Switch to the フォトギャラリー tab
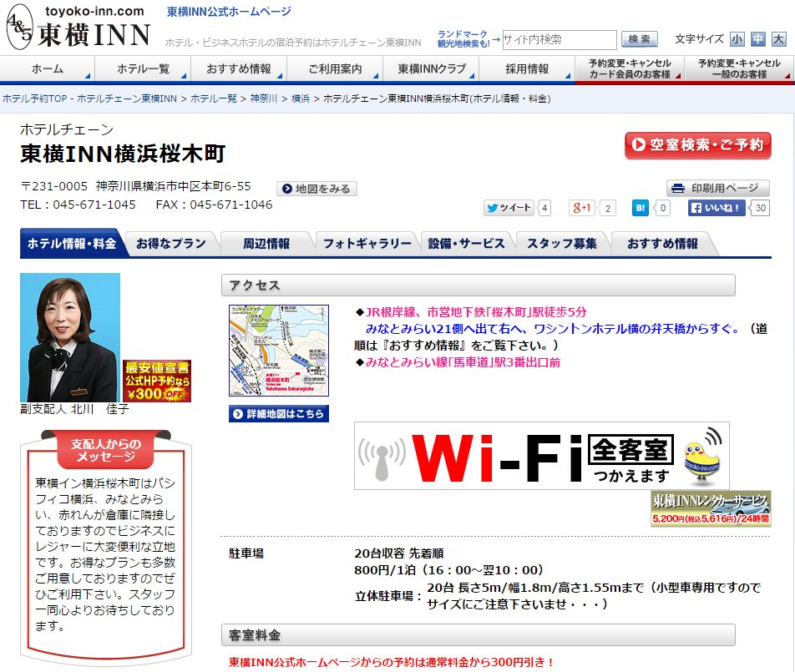Screen dimensions: 795x672 click(x=367, y=244)
